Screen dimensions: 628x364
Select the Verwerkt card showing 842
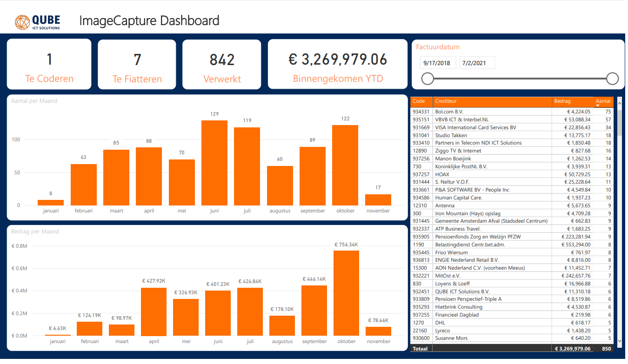[222, 64]
